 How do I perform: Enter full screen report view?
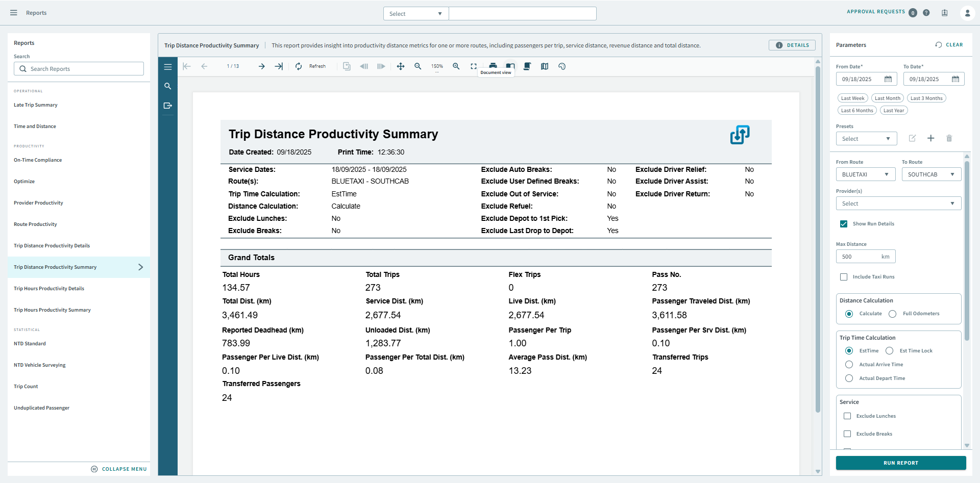[474, 66]
